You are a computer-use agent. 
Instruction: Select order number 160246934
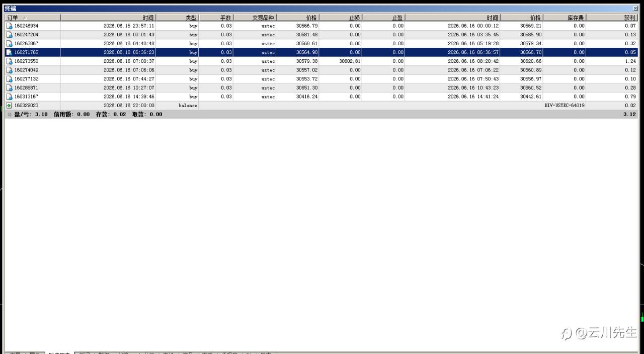coord(26,26)
